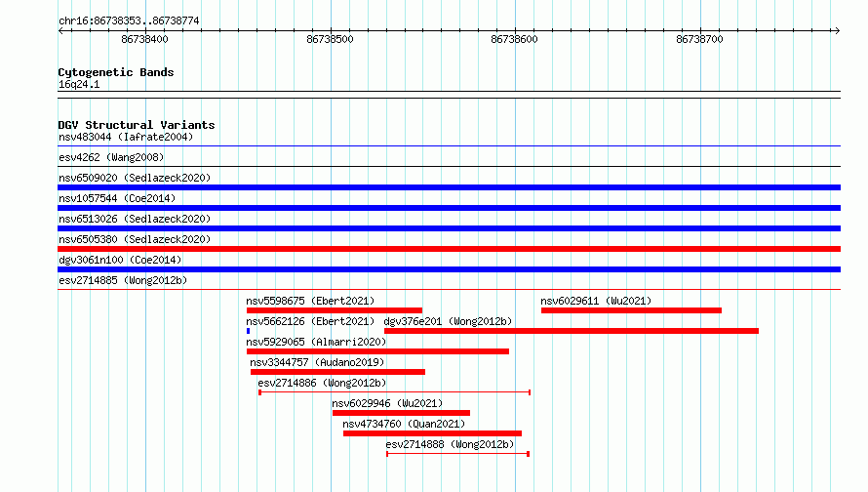This screenshot has height=492, width=868.
Task: Click the long red bar under dgv376e201
Action: pos(572,331)
